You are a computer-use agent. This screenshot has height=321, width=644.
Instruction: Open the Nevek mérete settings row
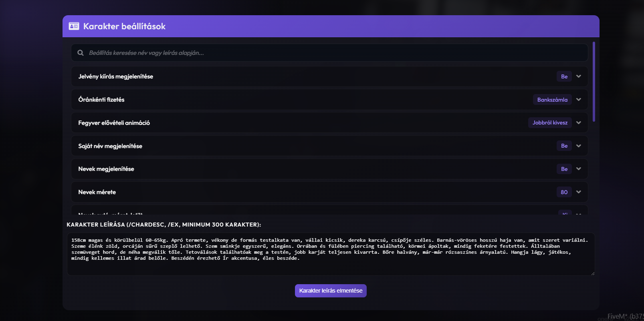point(329,192)
